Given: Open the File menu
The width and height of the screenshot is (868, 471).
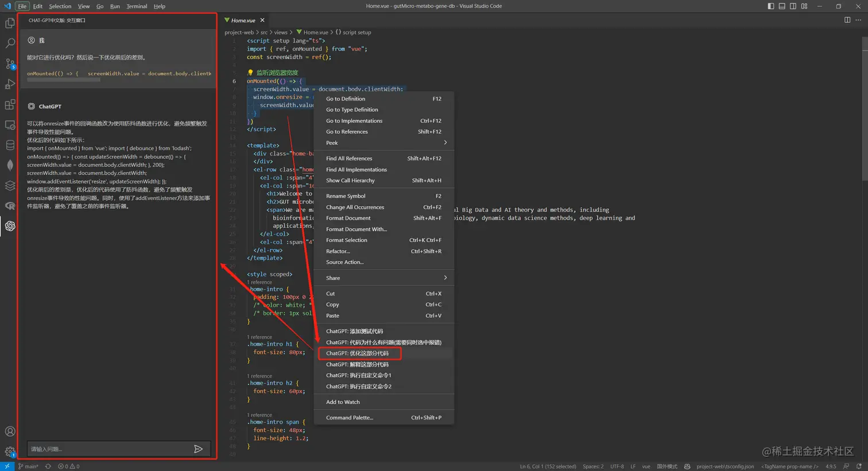Looking at the screenshot, I should (x=22, y=6).
